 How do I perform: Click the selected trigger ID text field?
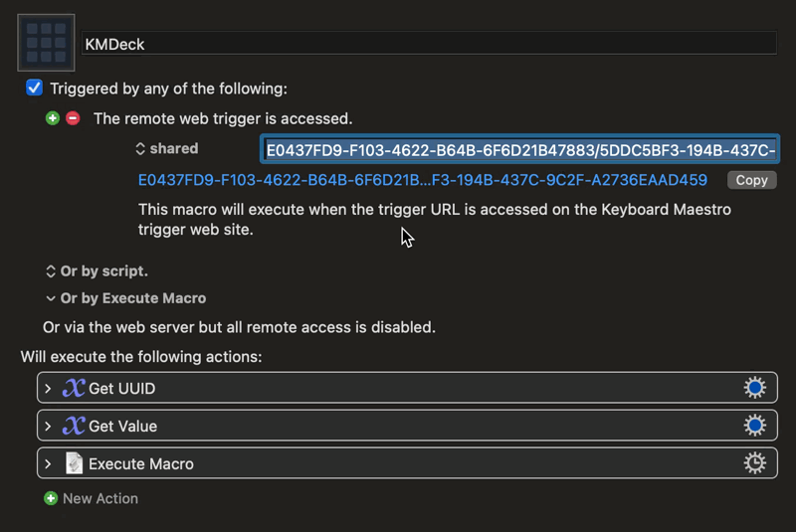[519, 149]
